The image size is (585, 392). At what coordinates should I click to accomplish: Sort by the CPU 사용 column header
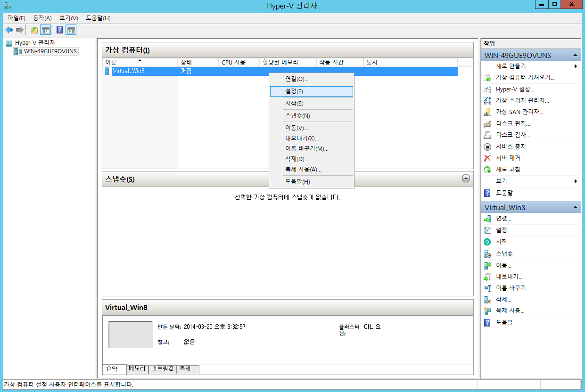(x=239, y=62)
